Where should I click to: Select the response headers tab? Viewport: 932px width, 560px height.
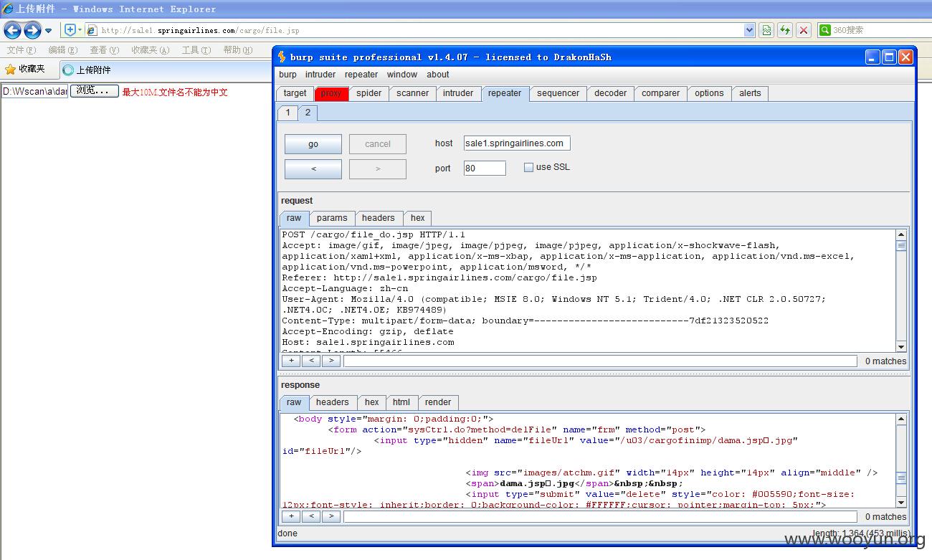[x=333, y=402]
